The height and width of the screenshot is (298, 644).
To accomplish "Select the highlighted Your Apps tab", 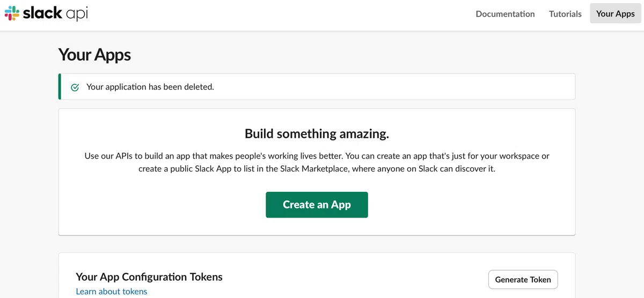I will click(x=616, y=13).
